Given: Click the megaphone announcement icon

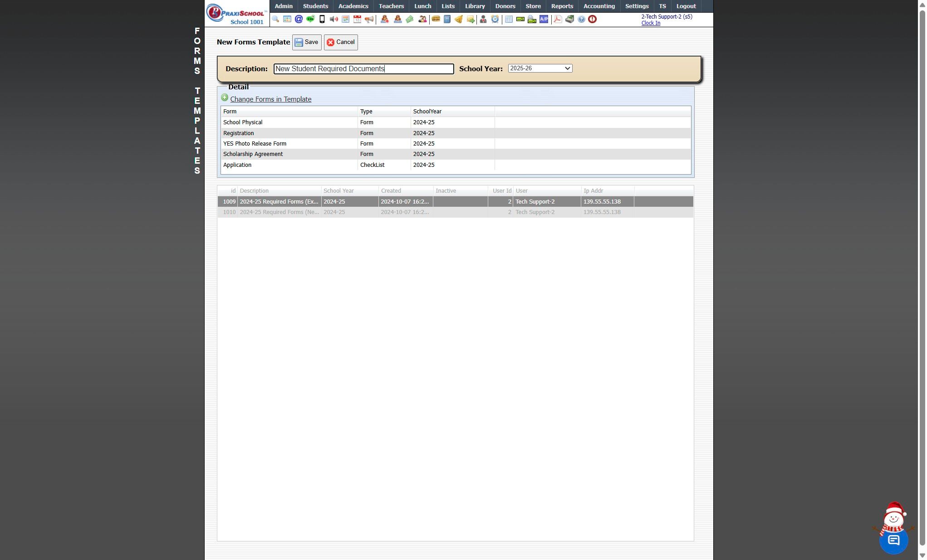Looking at the screenshot, I should click(369, 19).
